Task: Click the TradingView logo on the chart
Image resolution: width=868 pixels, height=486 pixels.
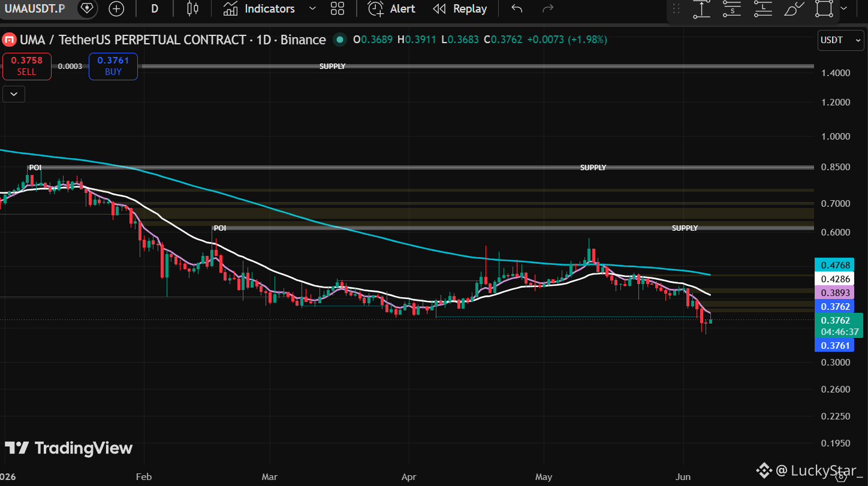Action: click(69, 448)
